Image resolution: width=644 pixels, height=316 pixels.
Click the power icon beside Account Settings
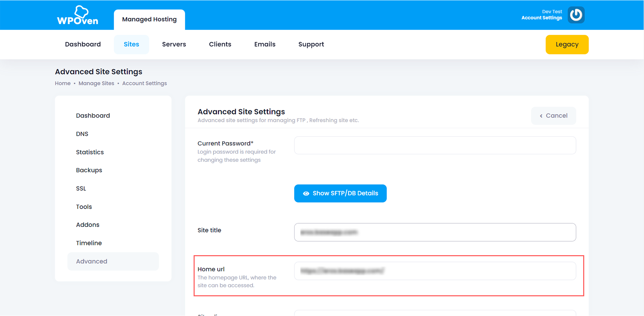pos(576,15)
